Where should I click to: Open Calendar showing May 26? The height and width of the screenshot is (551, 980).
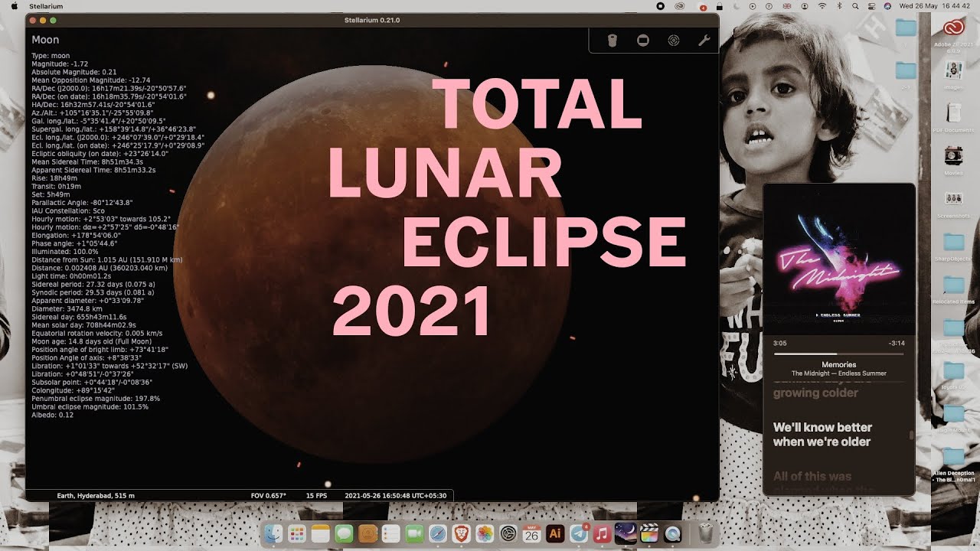531,533
